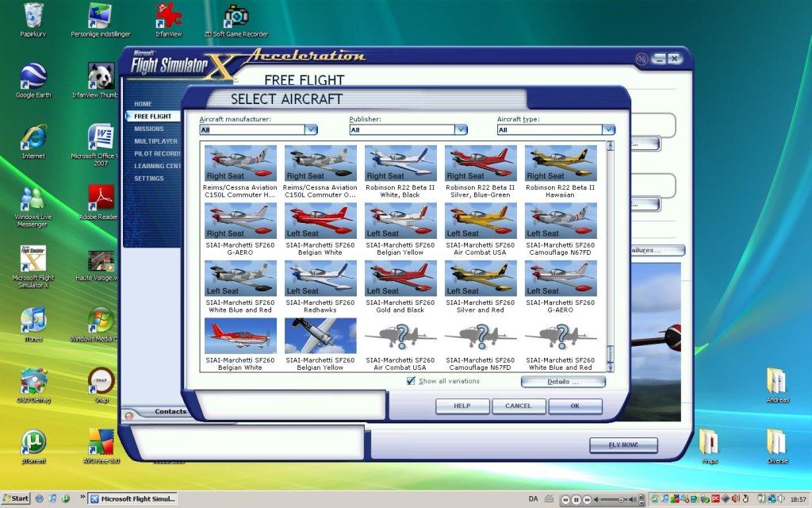Open the Papirkurv recycle bin icon

[x=33, y=16]
